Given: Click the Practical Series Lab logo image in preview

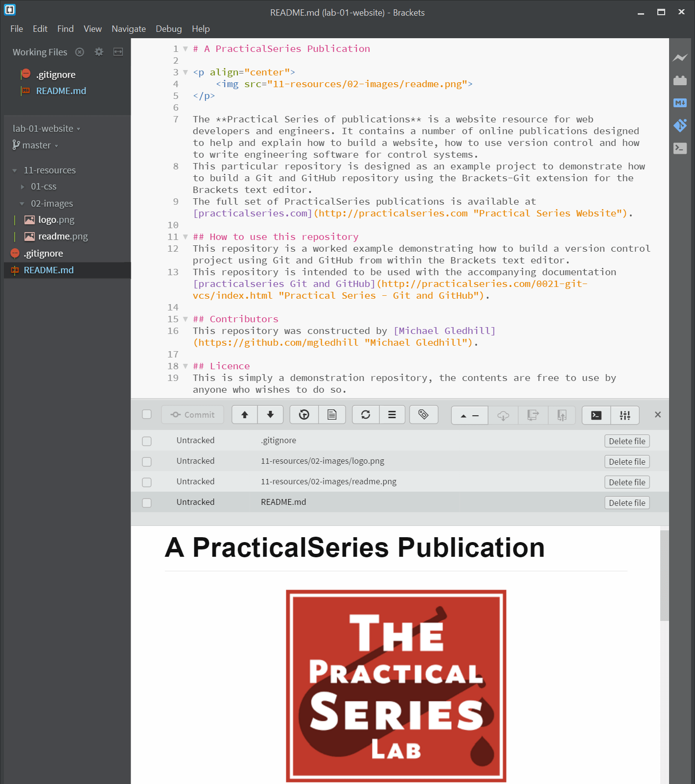Looking at the screenshot, I should 396,686.
